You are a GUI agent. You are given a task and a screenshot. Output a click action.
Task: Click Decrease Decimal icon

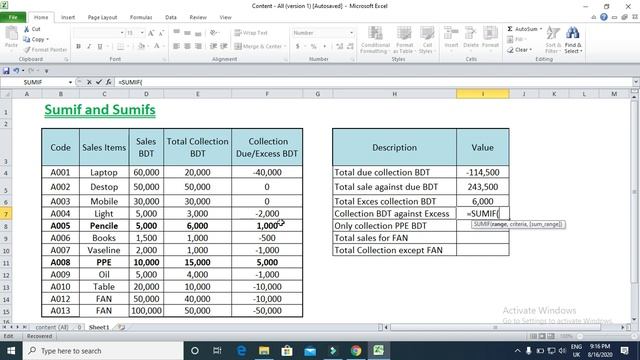pos(350,47)
